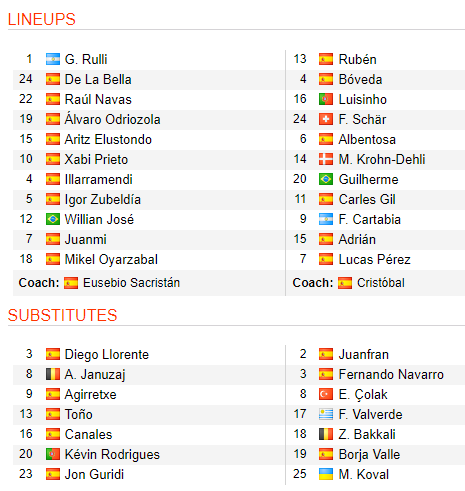
Task: Select Álvaro Odriozola from the lineup
Action: click(112, 119)
